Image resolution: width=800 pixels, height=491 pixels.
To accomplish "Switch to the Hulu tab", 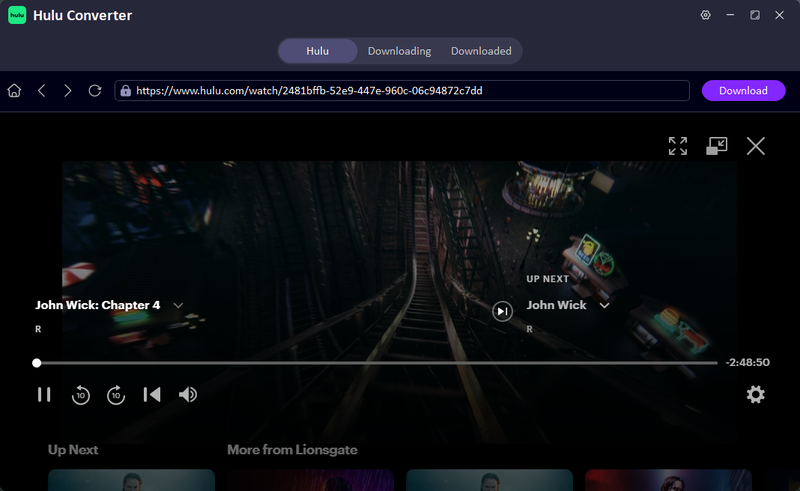I will point(317,51).
